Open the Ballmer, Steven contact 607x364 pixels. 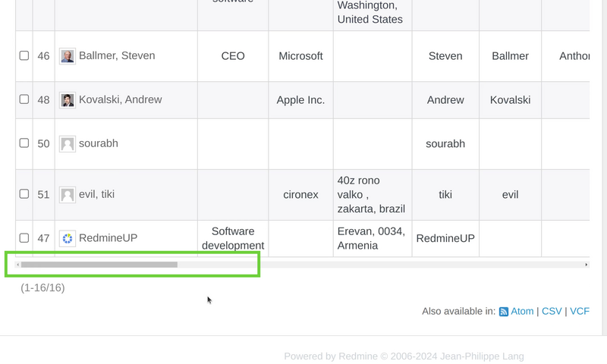(x=117, y=56)
